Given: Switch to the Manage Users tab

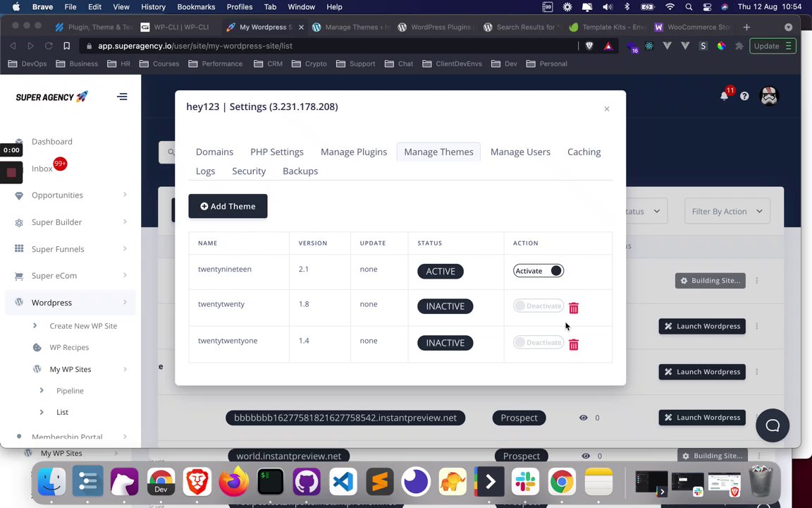Looking at the screenshot, I should click(x=520, y=152).
